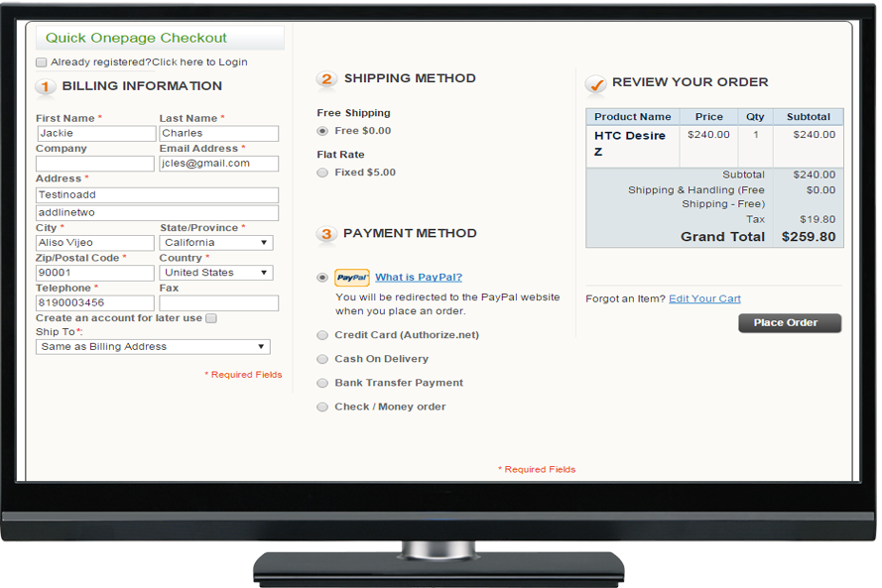Select Check / Money order payment
The image size is (882, 588).
(x=322, y=407)
